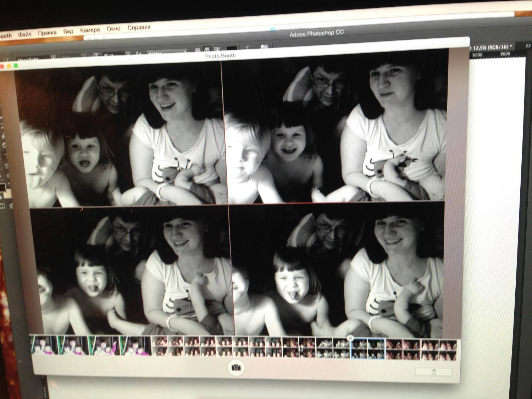Viewport: 532px width, 399px height.
Task: Toggle the character panel icon in Photoshop
Action: (x=264, y=46)
